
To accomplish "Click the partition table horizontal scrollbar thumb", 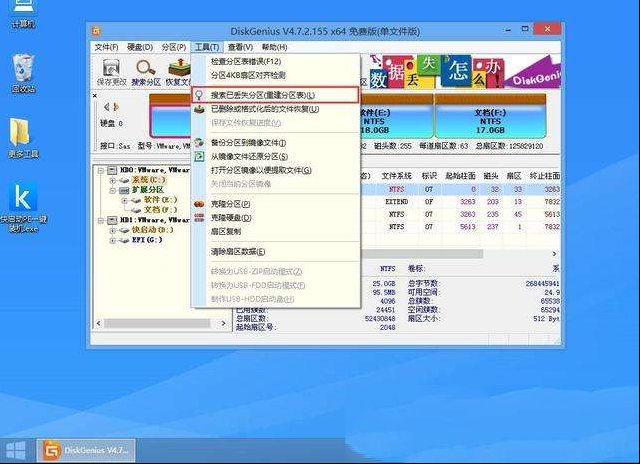I will (x=421, y=254).
